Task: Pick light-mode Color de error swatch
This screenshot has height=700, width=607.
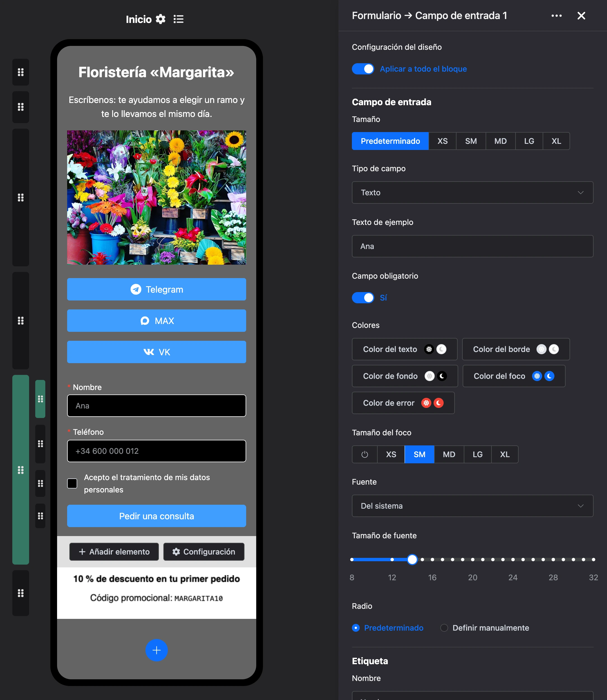Action: click(x=426, y=403)
